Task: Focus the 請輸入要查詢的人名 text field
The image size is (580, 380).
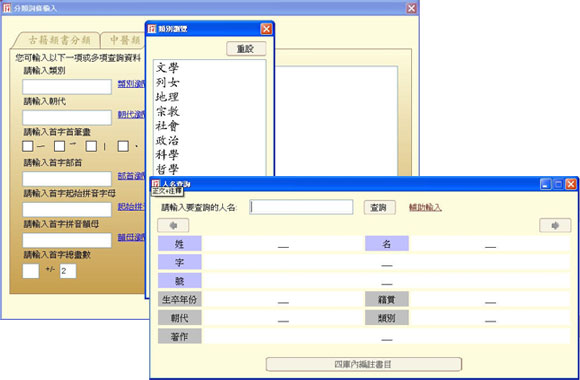Action: (x=301, y=207)
